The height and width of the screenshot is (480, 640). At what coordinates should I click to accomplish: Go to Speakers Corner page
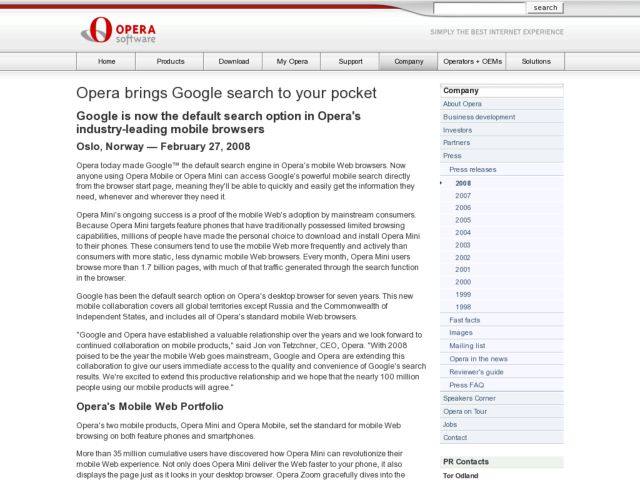pos(469,398)
